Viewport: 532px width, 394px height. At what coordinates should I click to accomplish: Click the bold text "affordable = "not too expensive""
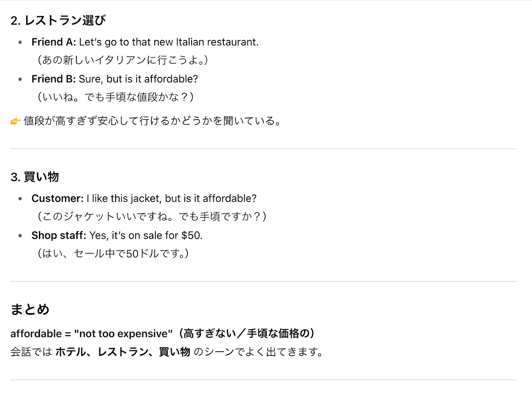[91, 334]
